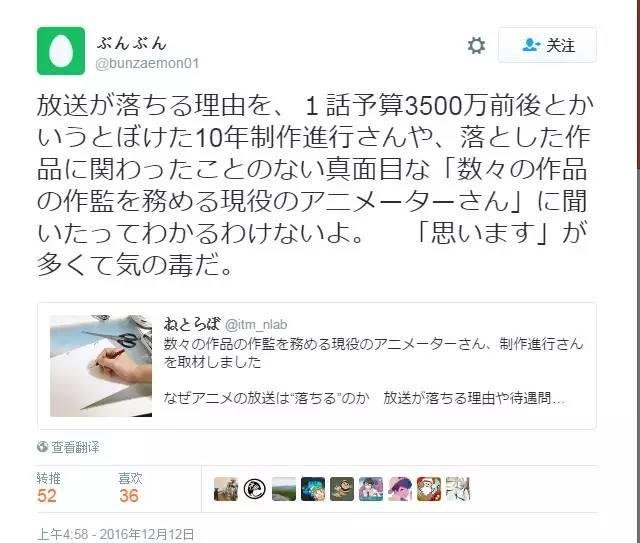Click the black and white circular avatar

tap(255, 489)
